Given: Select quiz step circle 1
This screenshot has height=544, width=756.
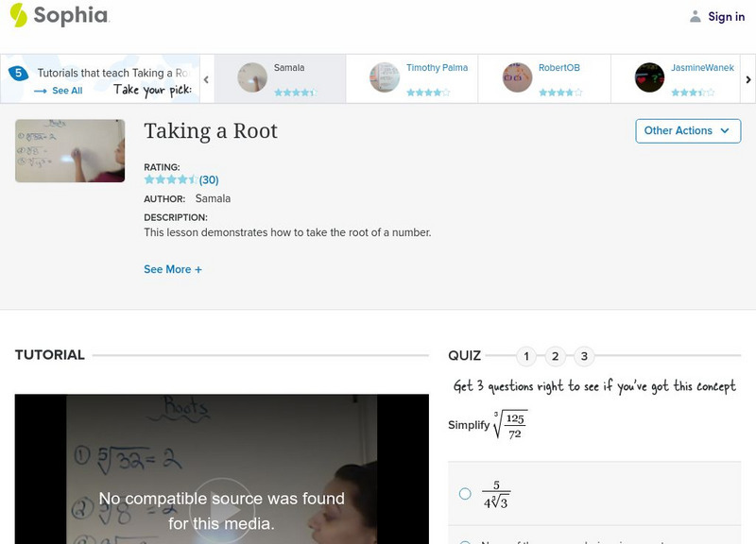Looking at the screenshot, I should (x=526, y=356).
